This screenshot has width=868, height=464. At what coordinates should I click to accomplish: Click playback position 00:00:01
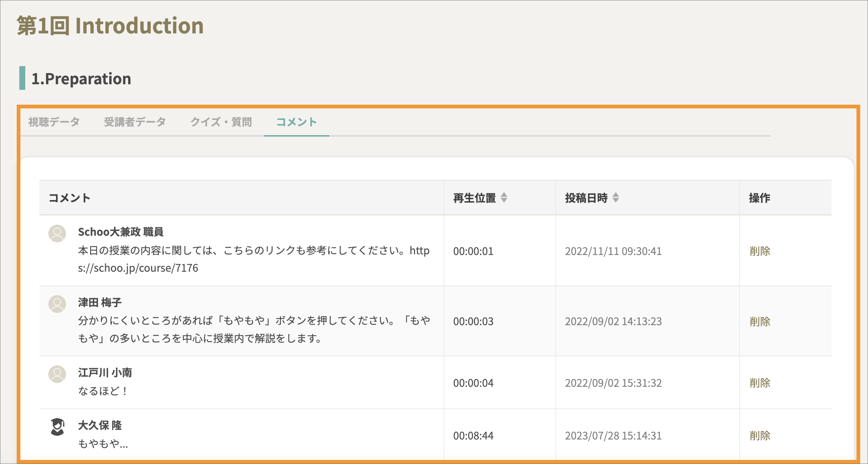(473, 251)
